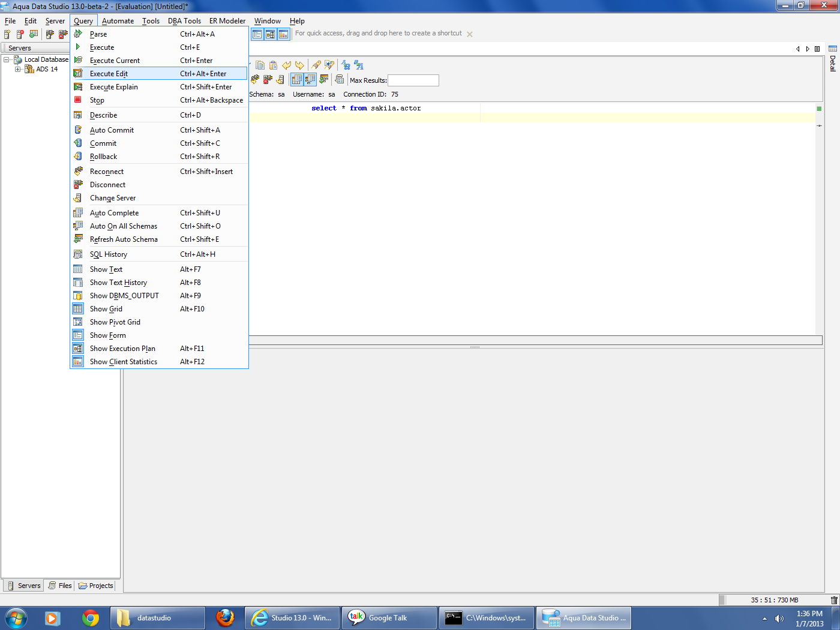Select Change Server in the Query menu
840x630 pixels.
[x=159, y=198]
